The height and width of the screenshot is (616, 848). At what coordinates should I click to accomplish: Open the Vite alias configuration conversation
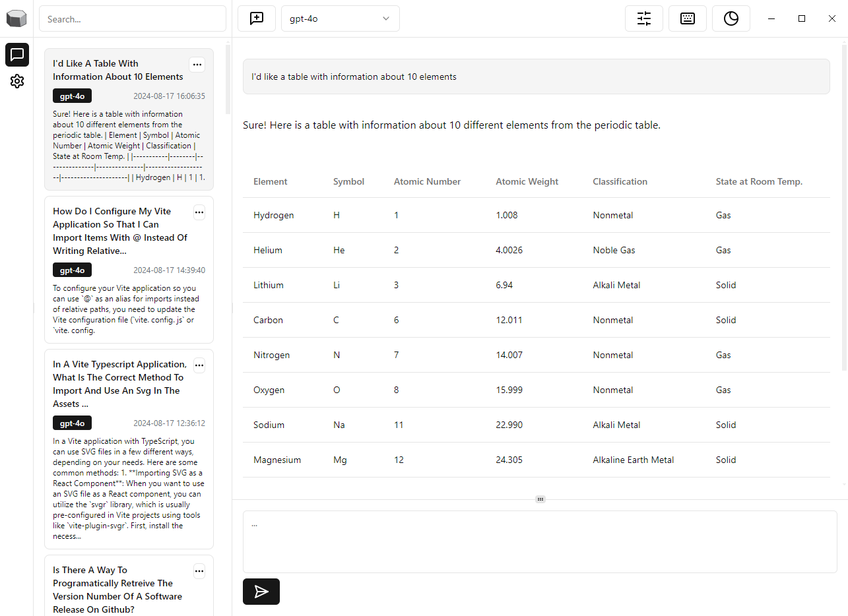click(x=120, y=231)
